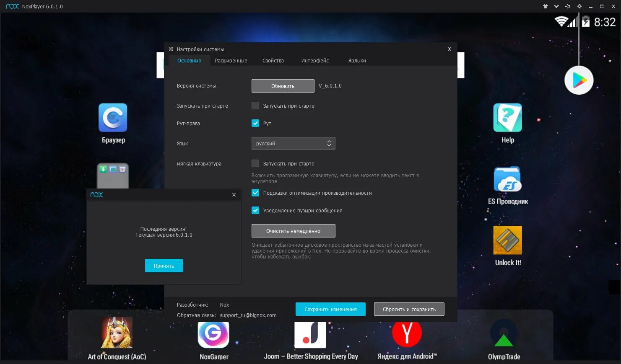Click Сохранить изменения button
Viewport: 621px width, 364px height.
(330, 309)
